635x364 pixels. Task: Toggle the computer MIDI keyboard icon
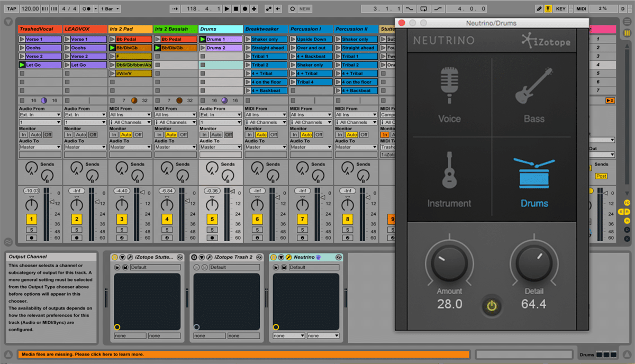pyautogui.click(x=547, y=9)
